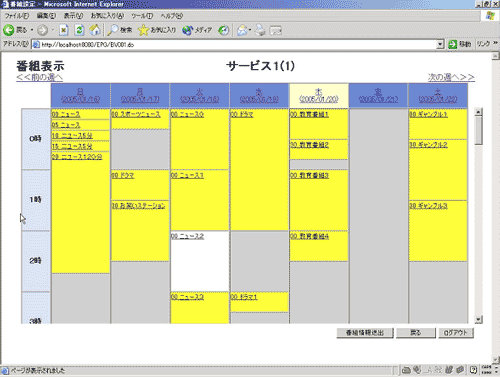Click the schedule grid vertical scrollbar thumb
The height and width of the screenshot is (377, 500).
479,130
